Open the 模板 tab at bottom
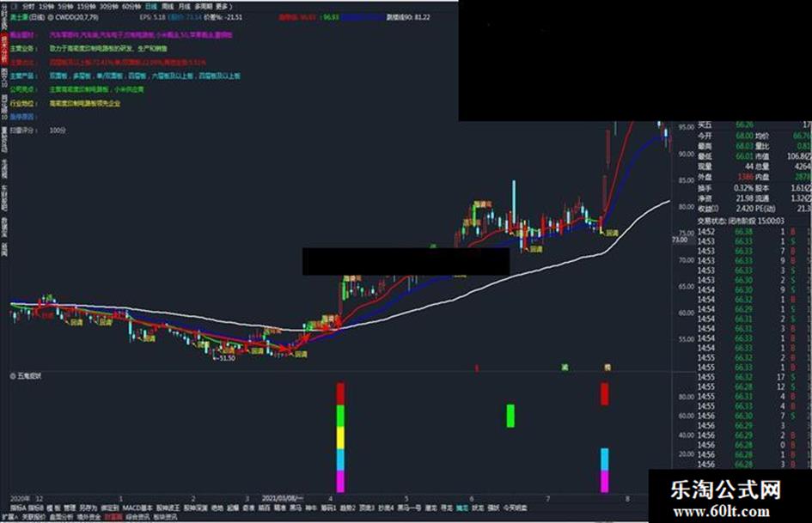The height and width of the screenshot is (523, 812). [x=53, y=508]
